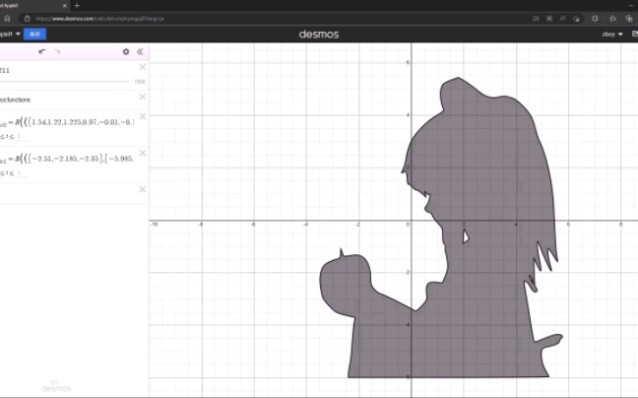
Task: Delete the second B function expression
Action: click(x=142, y=153)
